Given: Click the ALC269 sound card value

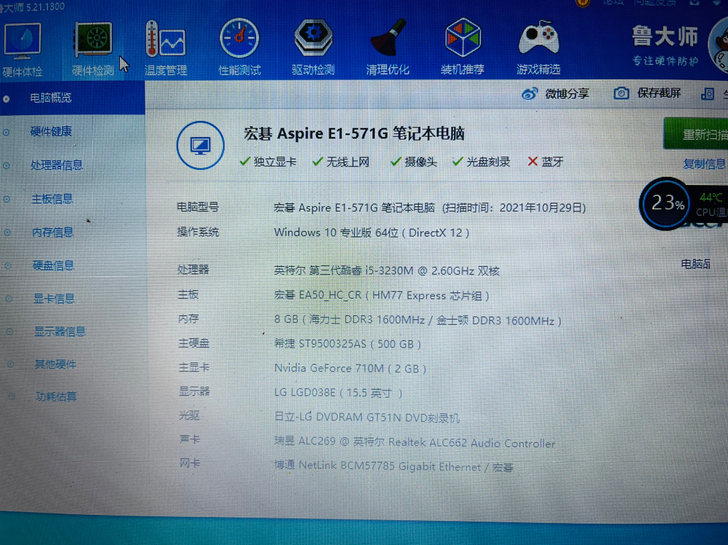Looking at the screenshot, I should pos(415,442).
